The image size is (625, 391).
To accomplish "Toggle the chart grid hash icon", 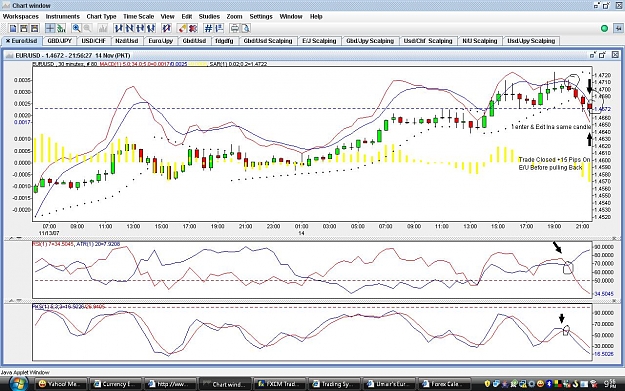I will click(x=208, y=28).
